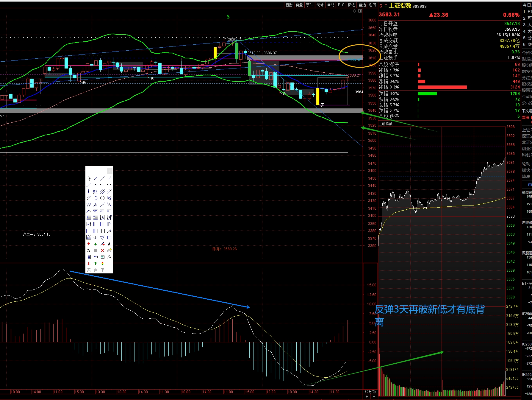The width and height of the screenshot is (532, 400).
Task: Toggle the side panel layout icon
Action: [360, 11]
